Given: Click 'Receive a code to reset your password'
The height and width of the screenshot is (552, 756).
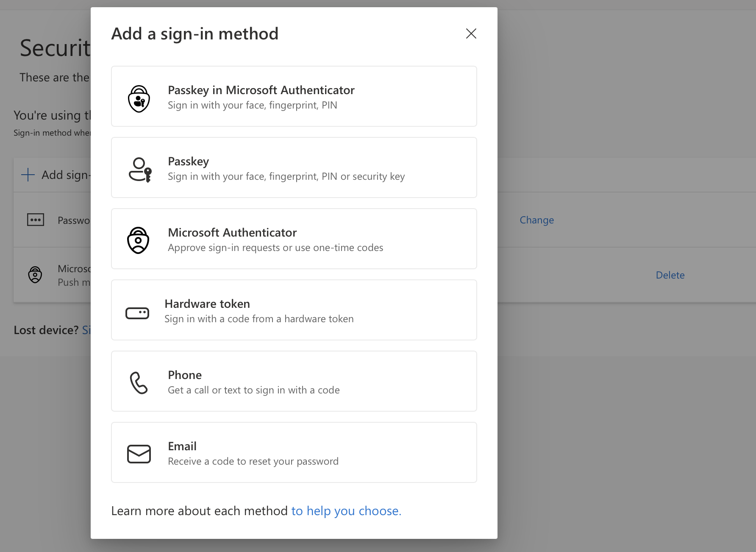Looking at the screenshot, I should [x=253, y=461].
